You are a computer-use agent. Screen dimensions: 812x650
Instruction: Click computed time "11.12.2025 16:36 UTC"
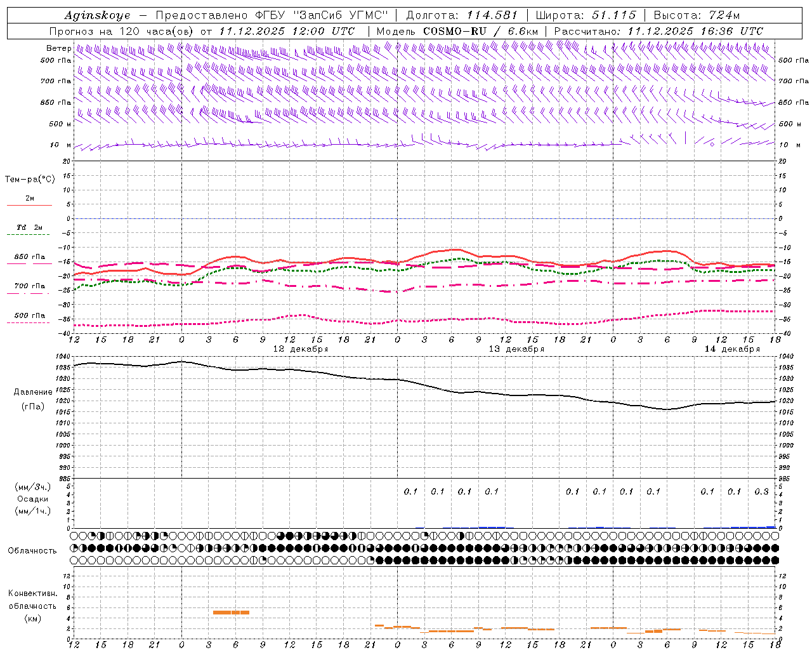[x=695, y=31]
